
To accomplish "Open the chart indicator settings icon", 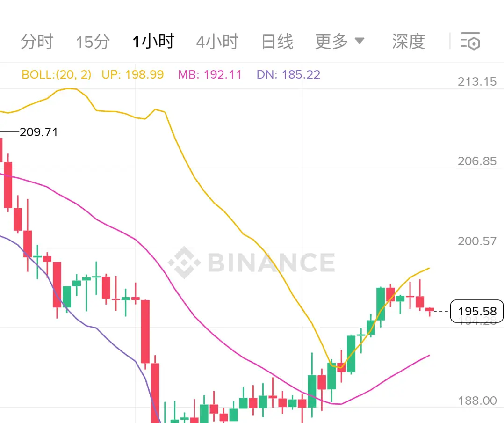I will (x=470, y=41).
